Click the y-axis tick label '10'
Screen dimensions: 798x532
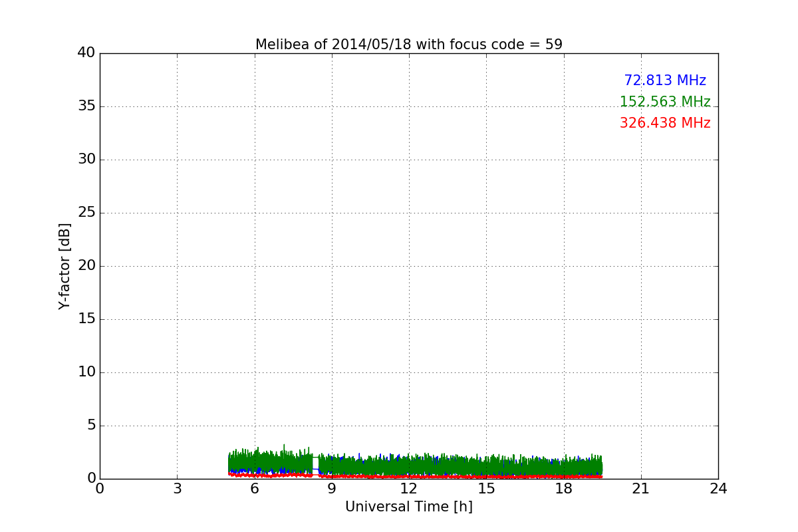[86, 372]
